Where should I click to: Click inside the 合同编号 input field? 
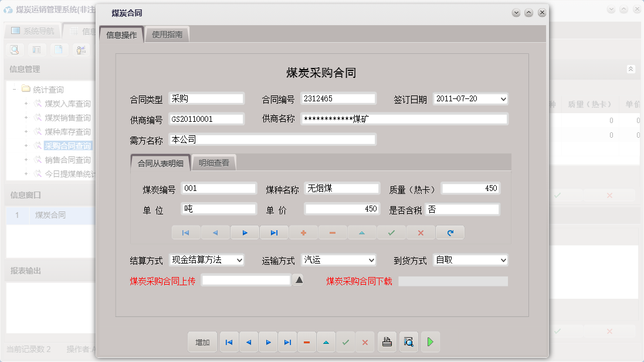(x=339, y=98)
